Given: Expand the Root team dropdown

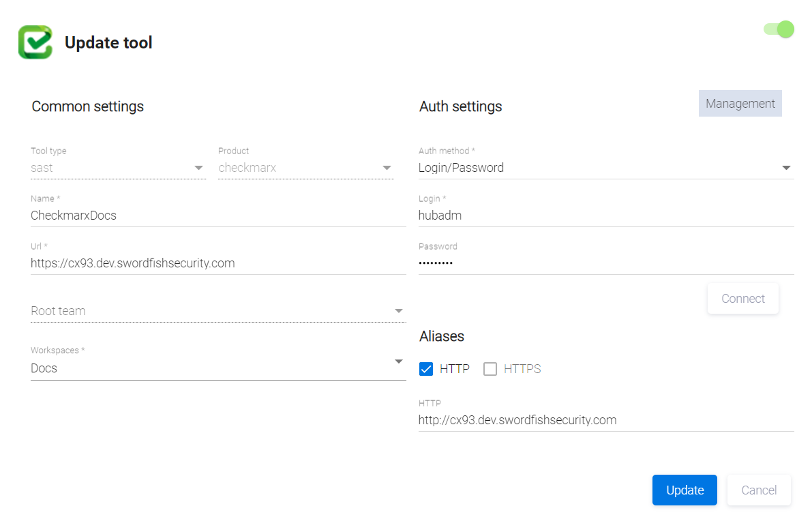Looking at the screenshot, I should point(217,311).
